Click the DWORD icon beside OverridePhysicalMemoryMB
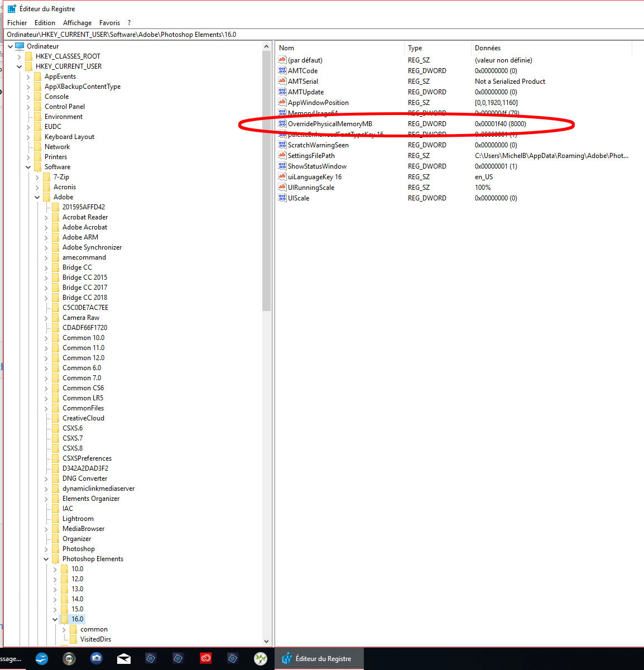The width and height of the screenshot is (644, 670). 282,123
